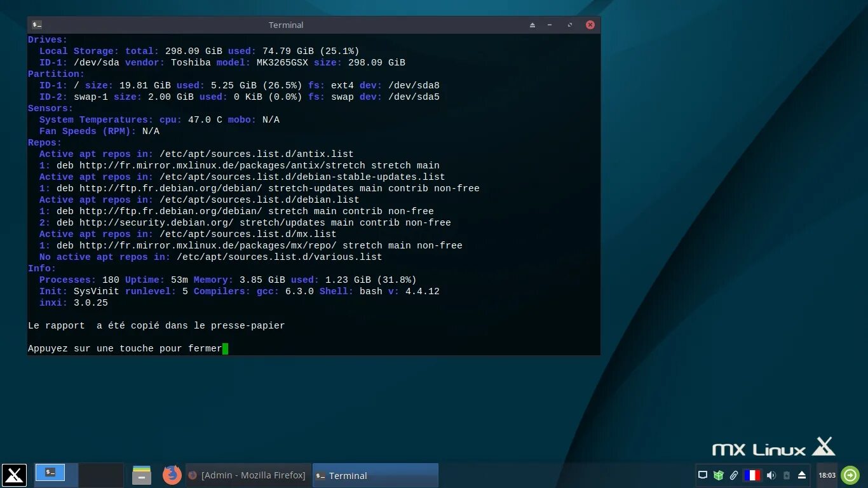Click the 'Processes:' label

coord(68,280)
